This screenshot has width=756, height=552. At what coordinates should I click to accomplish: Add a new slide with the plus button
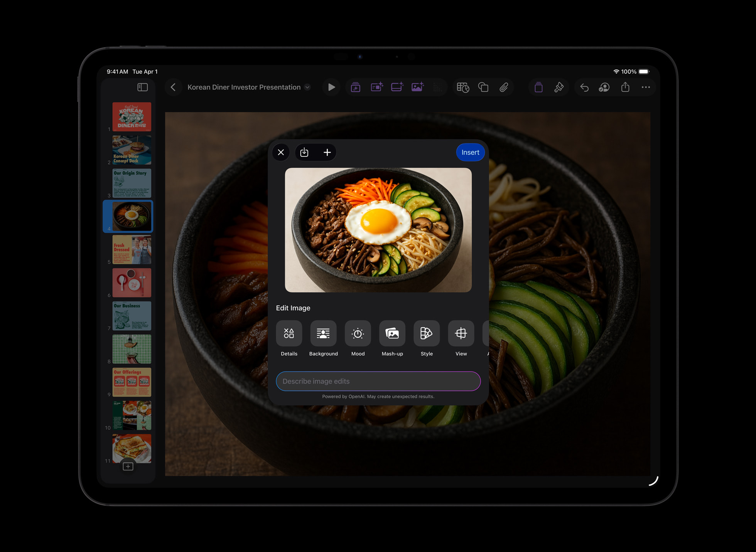click(x=127, y=466)
